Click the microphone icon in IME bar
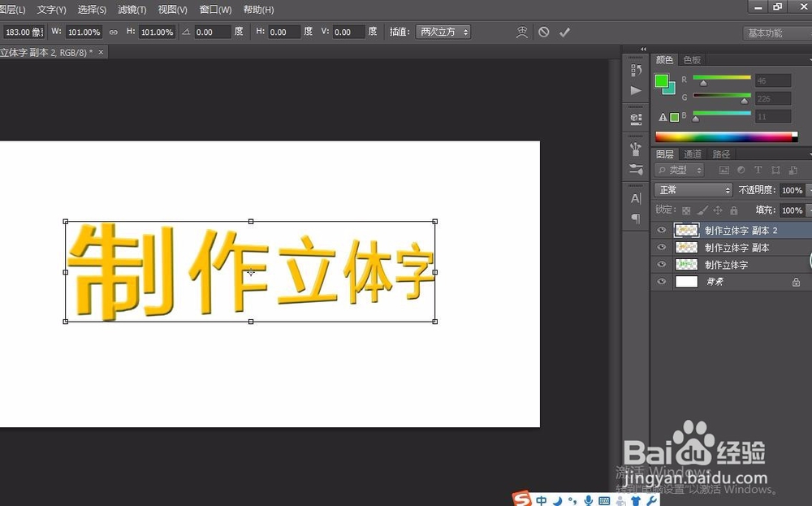Viewport: 812px width, 506px height. (x=588, y=500)
